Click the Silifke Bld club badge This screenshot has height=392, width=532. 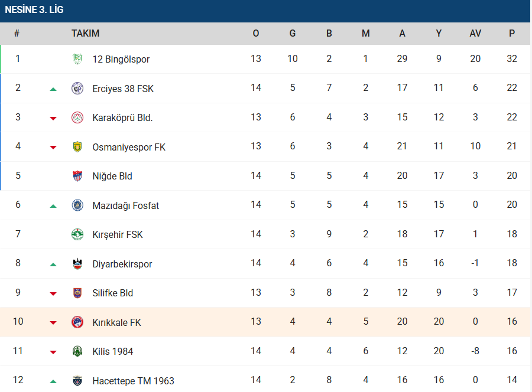[x=77, y=293]
